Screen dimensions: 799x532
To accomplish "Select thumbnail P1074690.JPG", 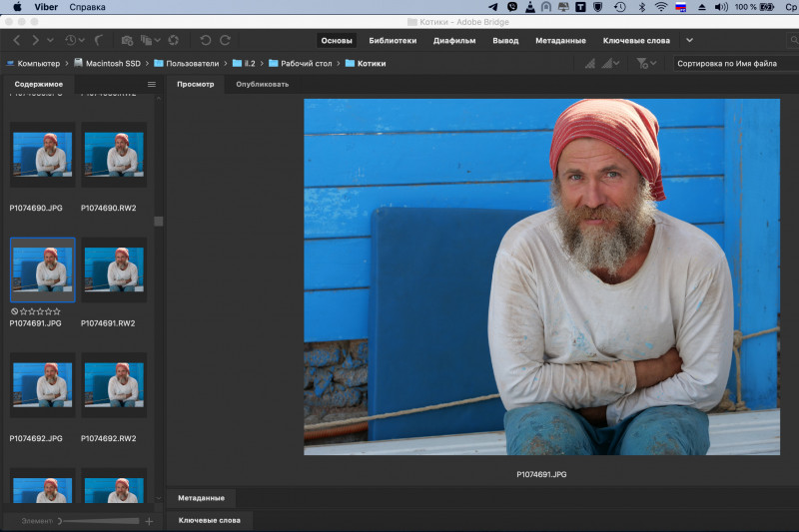I will point(43,155).
